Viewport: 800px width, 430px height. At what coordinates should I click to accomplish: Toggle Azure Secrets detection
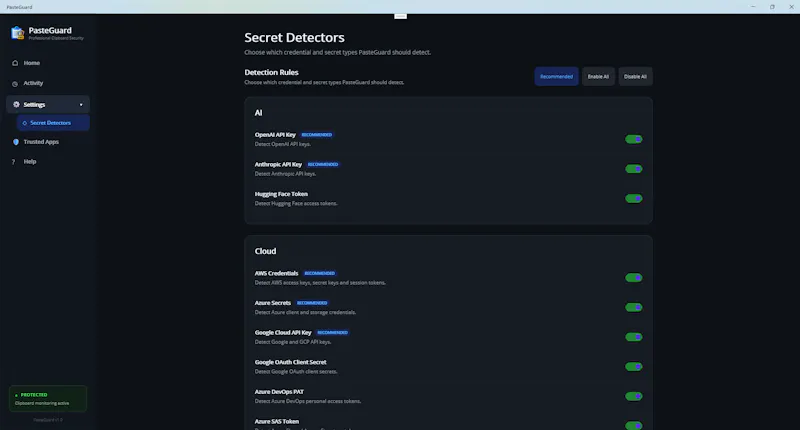point(634,307)
